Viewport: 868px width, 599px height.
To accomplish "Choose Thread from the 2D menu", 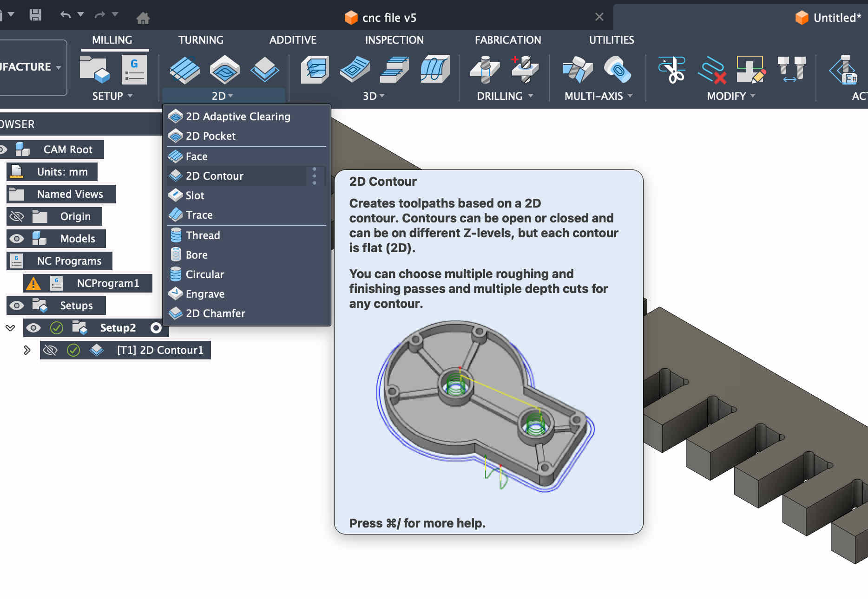I will pyautogui.click(x=247, y=235).
